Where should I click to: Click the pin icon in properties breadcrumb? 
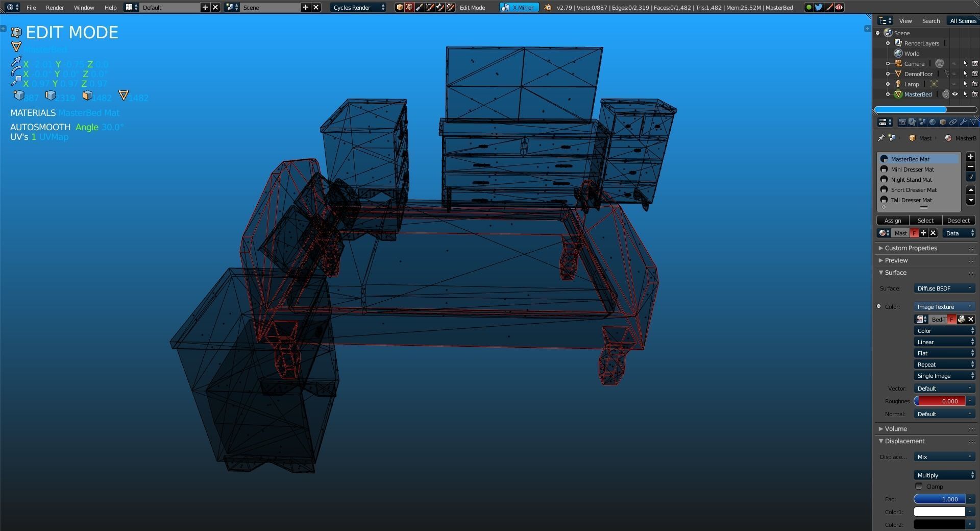(881, 138)
